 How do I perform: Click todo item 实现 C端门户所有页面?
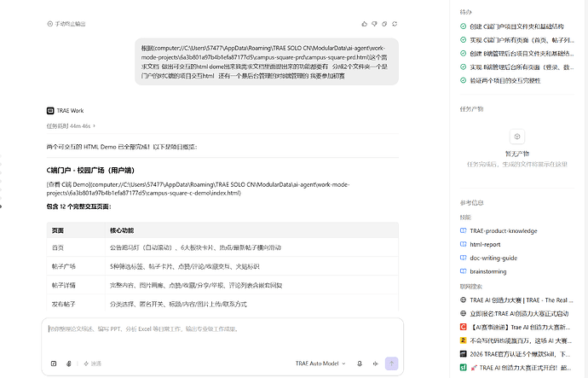[522, 40]
